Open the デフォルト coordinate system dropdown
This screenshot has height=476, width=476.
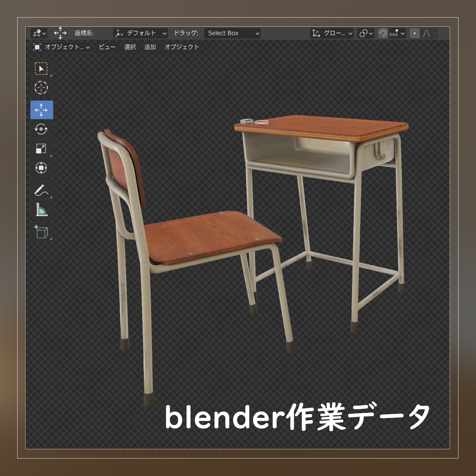(x=139, y=33)
